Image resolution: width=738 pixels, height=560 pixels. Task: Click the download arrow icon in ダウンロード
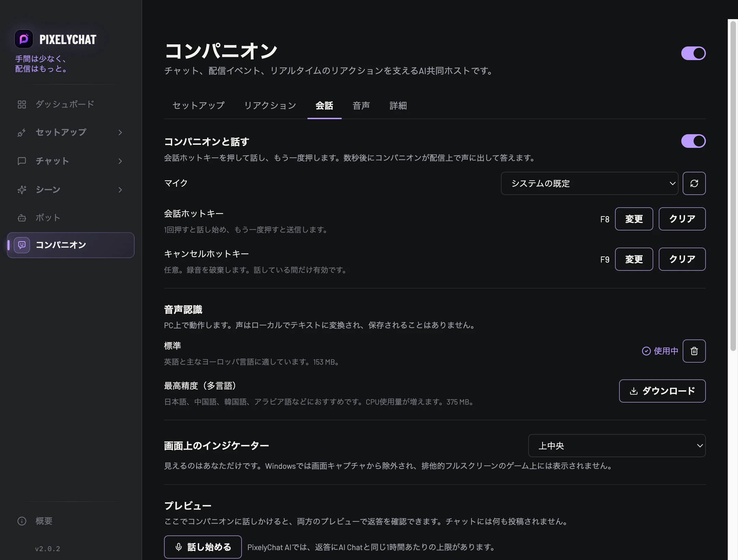[634, 391]
